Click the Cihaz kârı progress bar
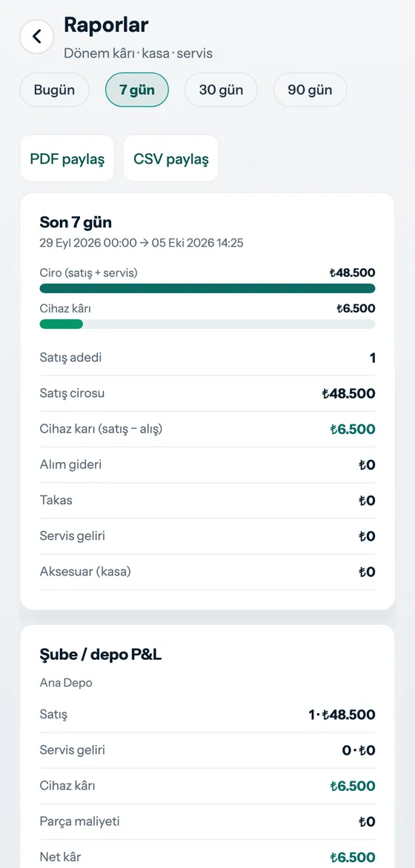The width and height of the screenshot is (415, 868). [x=207, y=324]
